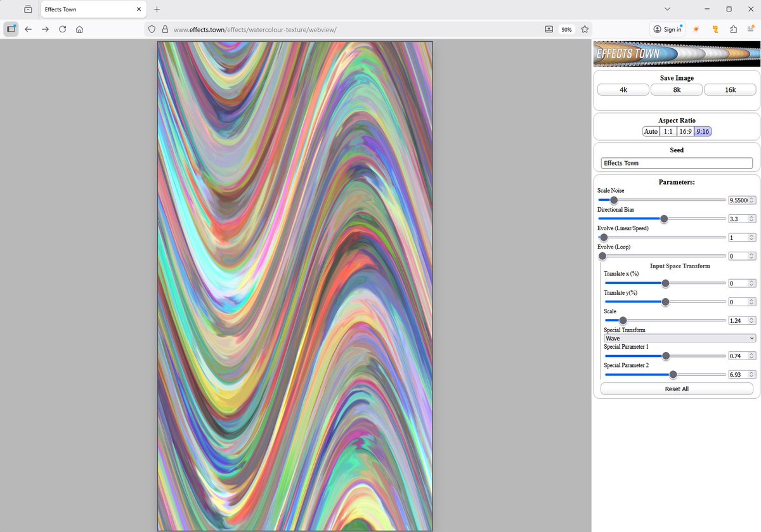Image resolution: width=761 pixels, height=532 pixels.
Task: Minimize the Firefox window
Action: click(706, 9)
